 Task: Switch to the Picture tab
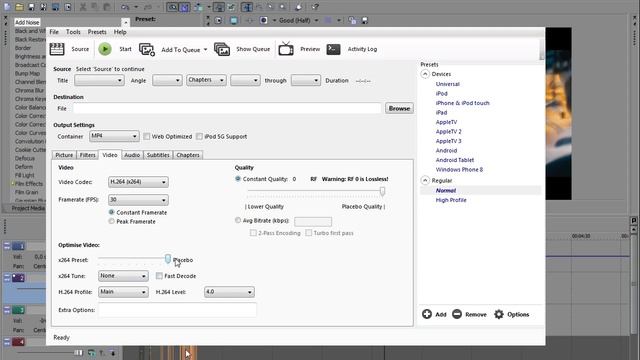(64, 155)
